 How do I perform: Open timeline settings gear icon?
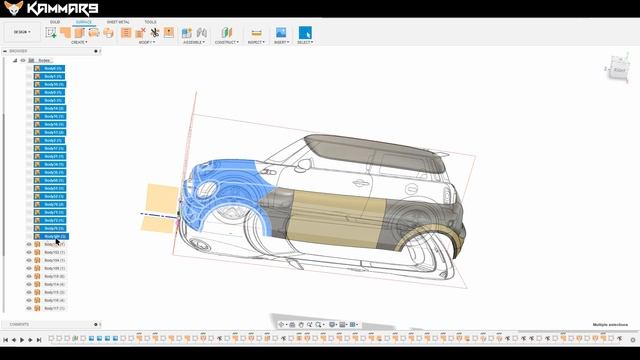pyautogui.click(x=633, y=340)
